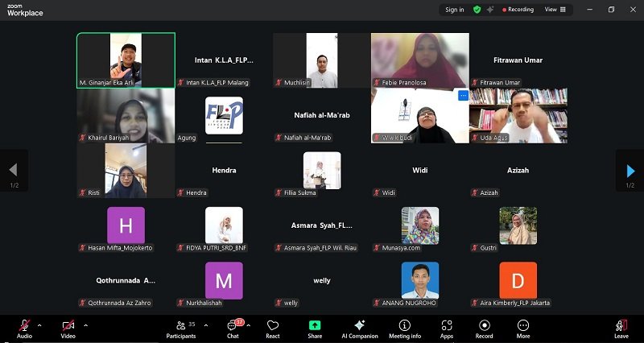This screenshot has width=644, height=343.
Task: Click Munasya.com profile photo
Action: 420,225
